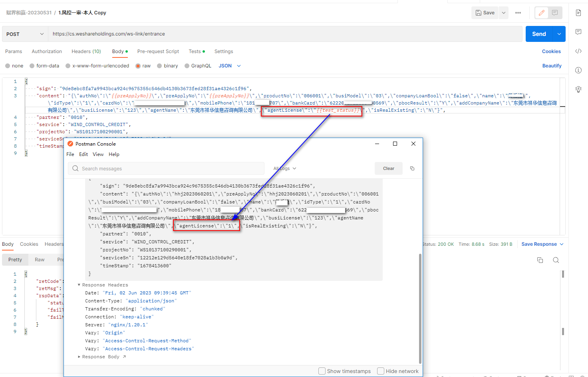This screenshot has width=588, height=377.
Task: Select the binary body type radio
Action: pos(159,66)
